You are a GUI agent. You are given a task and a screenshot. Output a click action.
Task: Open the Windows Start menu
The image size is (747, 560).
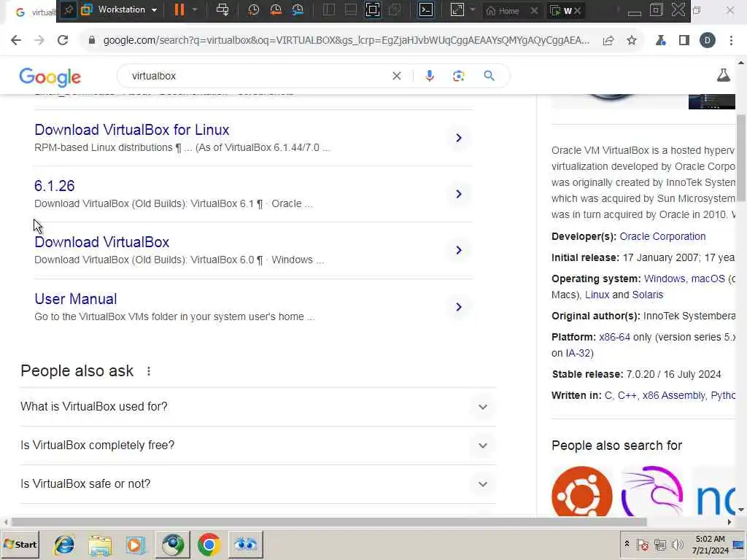click(20, 544)
